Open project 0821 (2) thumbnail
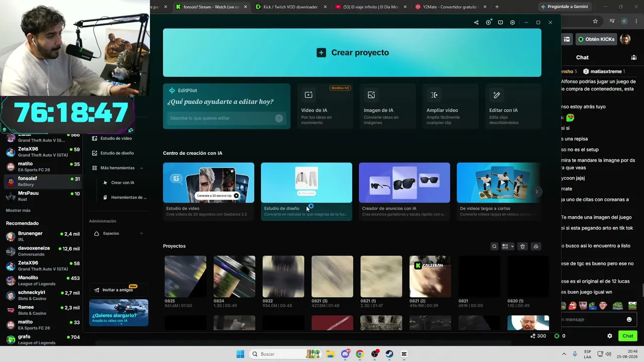The width and height of the screenshot is (644, 362). [x=430, y=277]
